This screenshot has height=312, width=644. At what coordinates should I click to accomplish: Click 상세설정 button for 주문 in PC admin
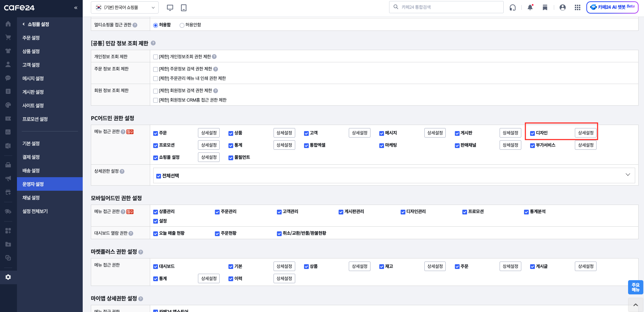[x=209, y=133]
